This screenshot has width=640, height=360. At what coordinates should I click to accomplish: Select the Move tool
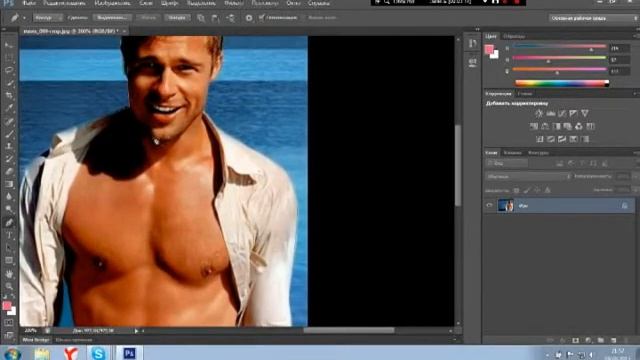tap(9, 45)
